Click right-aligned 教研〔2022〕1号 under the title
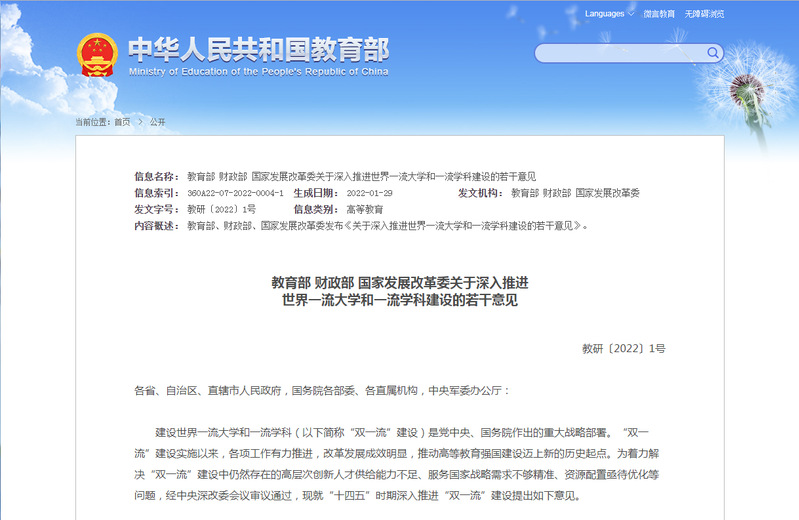 623,349
